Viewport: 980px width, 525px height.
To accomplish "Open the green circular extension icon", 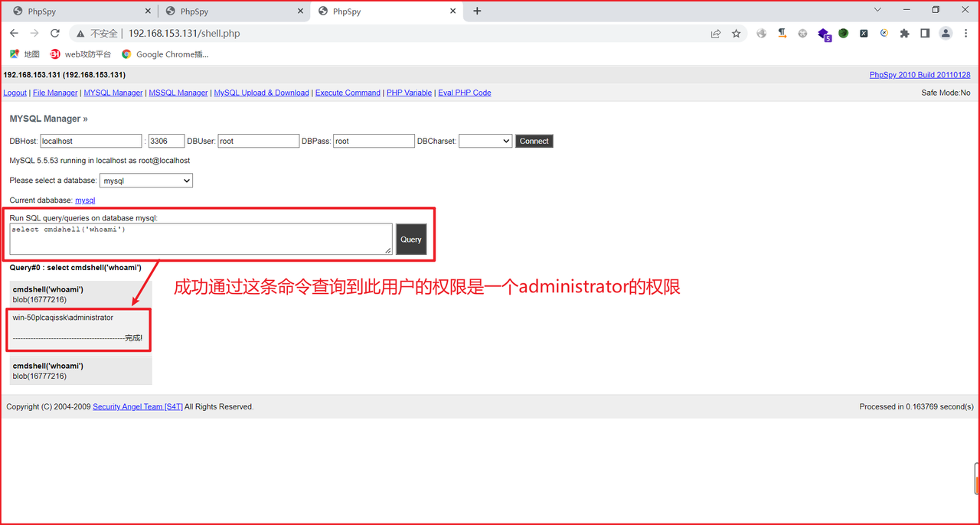I will pos(843,33).
